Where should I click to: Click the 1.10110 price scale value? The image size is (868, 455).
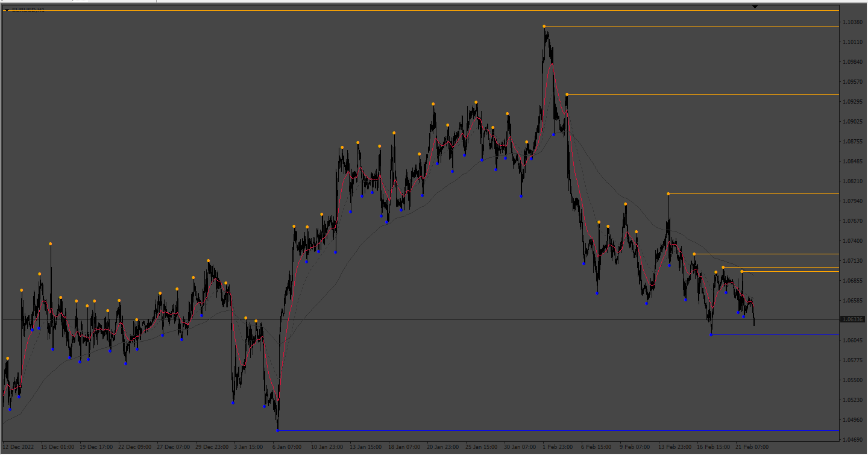coord(852,42)
